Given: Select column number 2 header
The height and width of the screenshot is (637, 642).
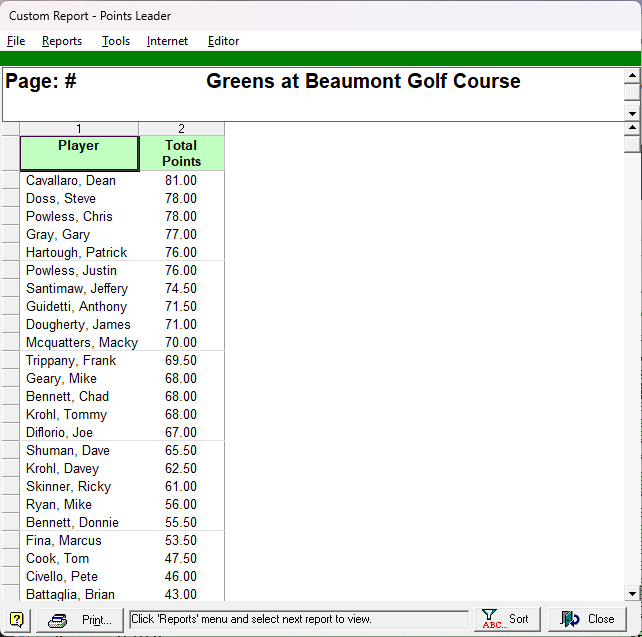Looking at the screenshot, I should pos(181,128).
